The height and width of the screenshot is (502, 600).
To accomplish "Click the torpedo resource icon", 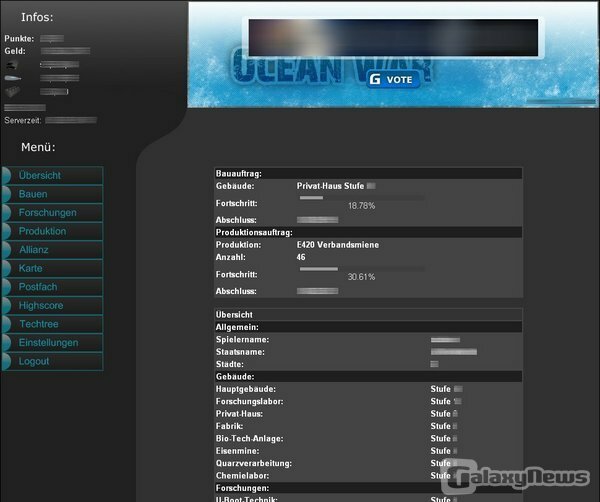I will pyautogui.click(x=12, y=78).
